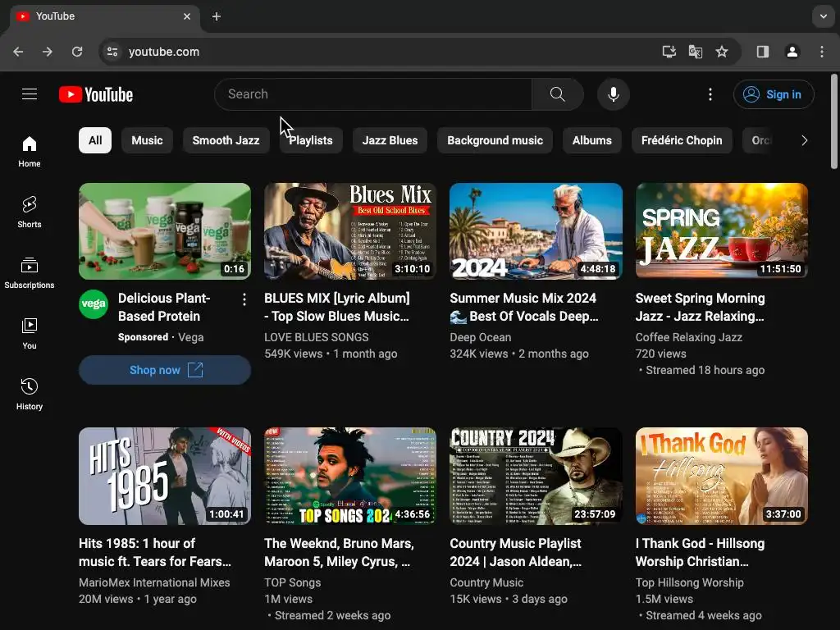
Task: Bookmark this tab with star
Action: coord(722,52)
